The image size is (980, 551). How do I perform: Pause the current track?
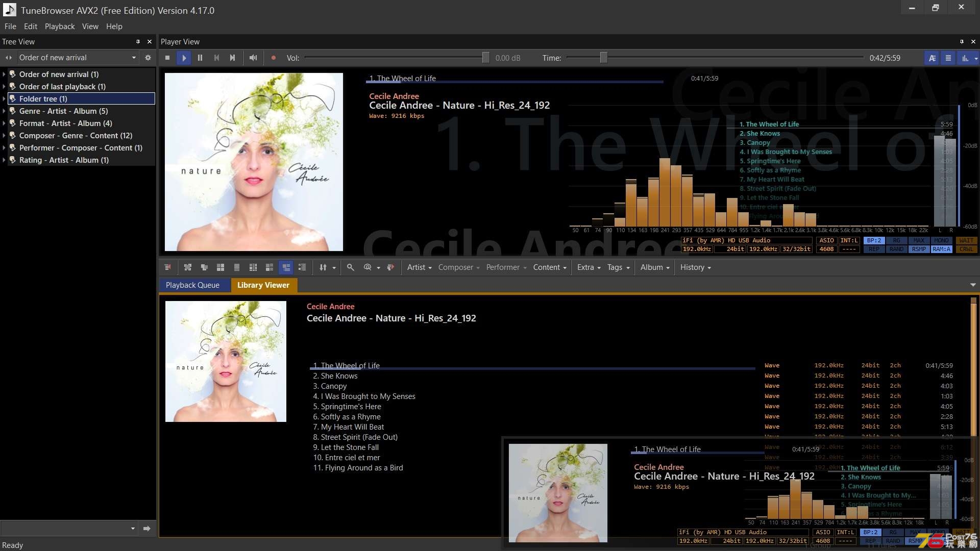click(200, 58)
